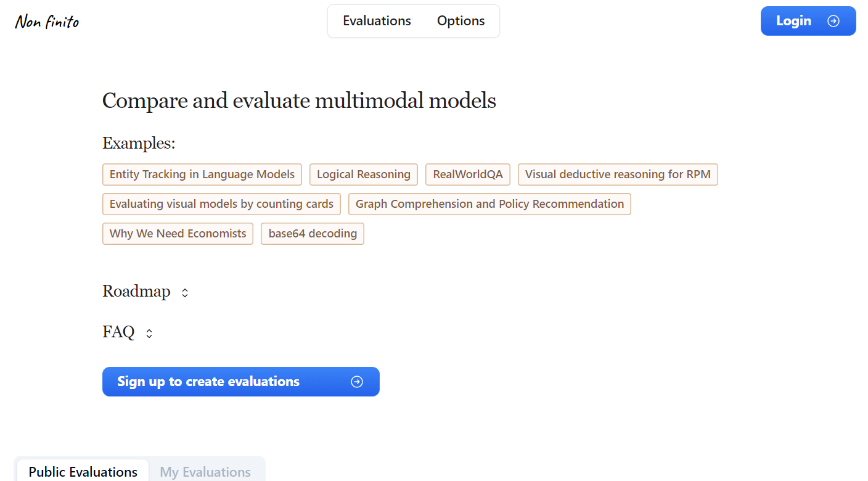The width and height of the screenshot is (868, 481).
Task: Open the base64 decoding example
Action: (312, 234)
